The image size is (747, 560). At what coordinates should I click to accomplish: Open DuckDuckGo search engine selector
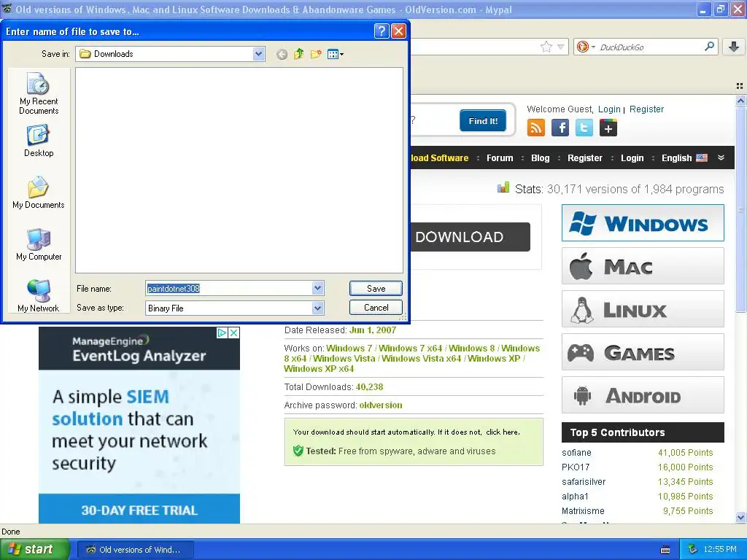coord(586,47)
